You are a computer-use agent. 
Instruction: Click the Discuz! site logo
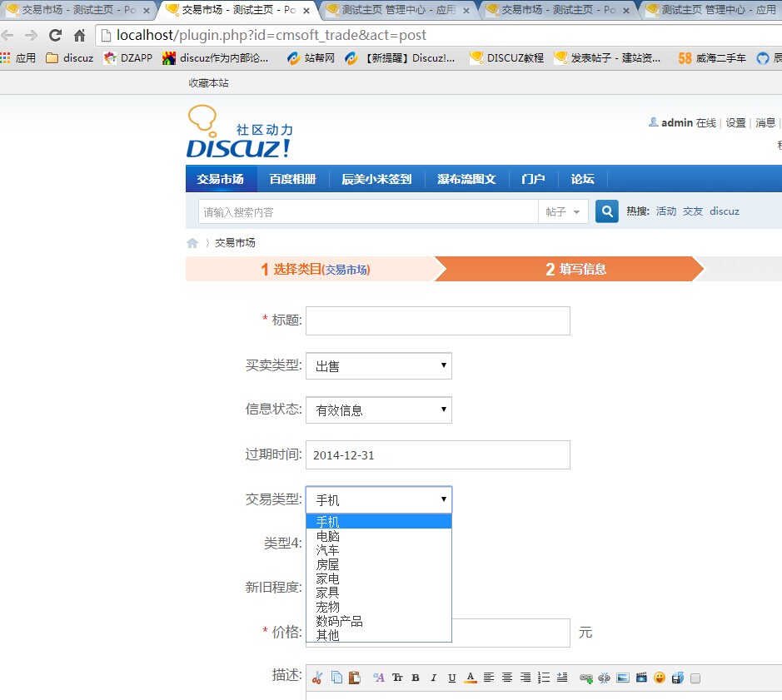point(240,132)
